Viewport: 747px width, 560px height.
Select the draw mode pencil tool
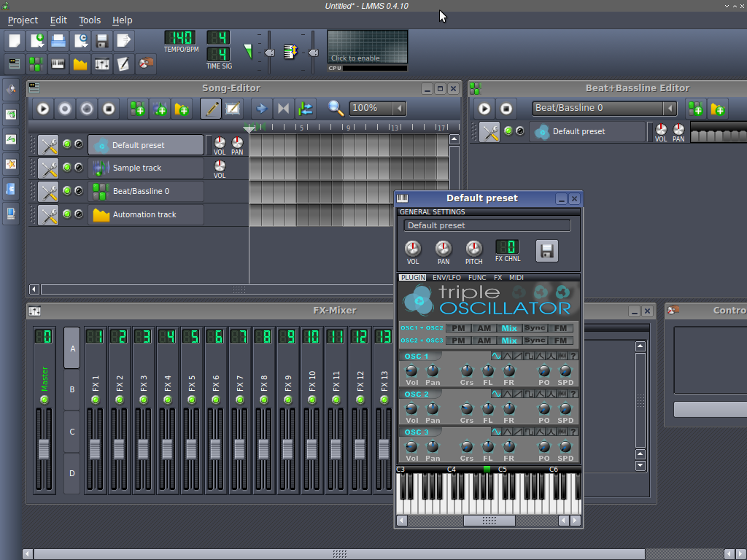[x=211, y=109]
